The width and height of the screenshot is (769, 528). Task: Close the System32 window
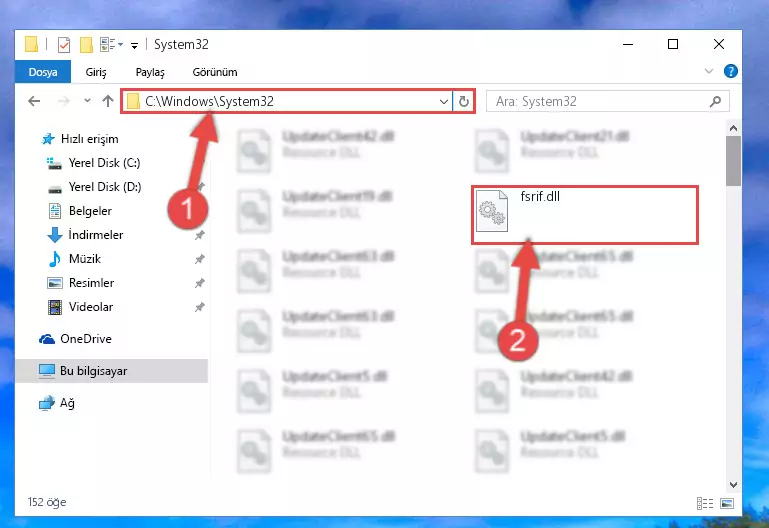coord(718,44)
